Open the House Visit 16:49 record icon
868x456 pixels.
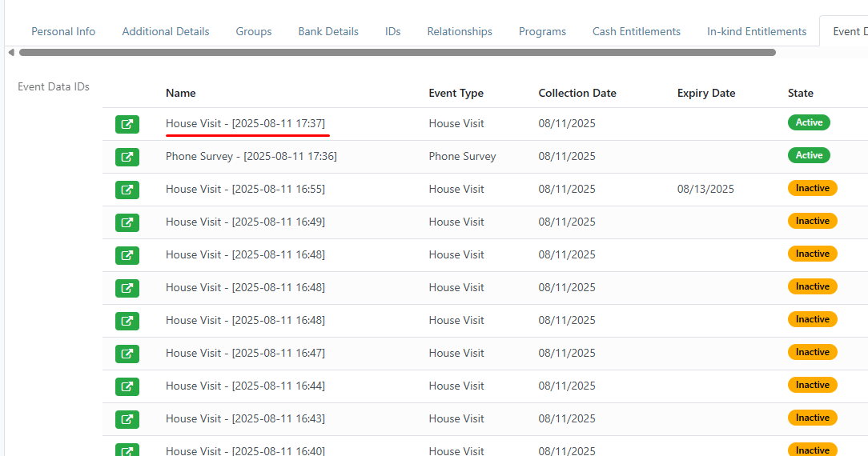tap(127, 222)
